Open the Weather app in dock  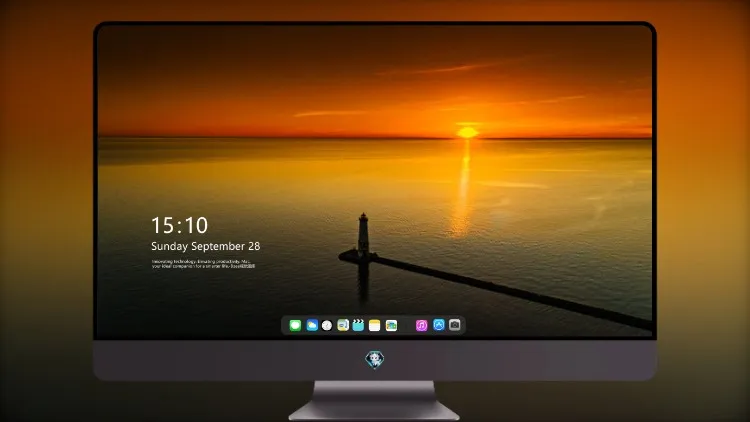coord(312,325)
